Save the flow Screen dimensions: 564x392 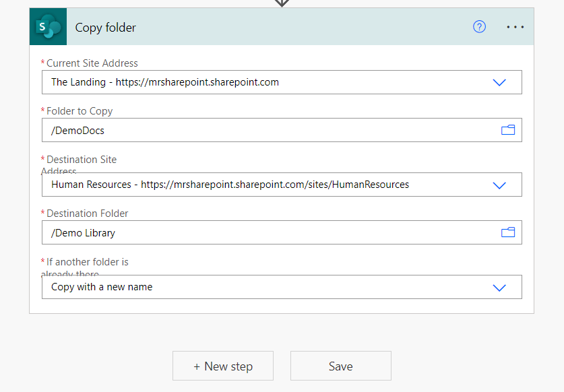(341, 366)
